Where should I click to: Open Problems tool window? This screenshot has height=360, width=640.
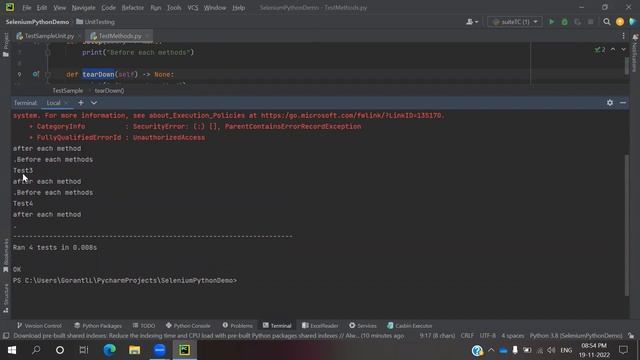[x=238, y=326]
